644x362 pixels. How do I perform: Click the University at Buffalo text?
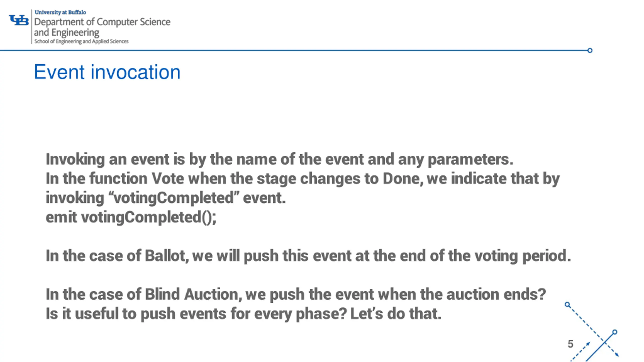point(60,12)
